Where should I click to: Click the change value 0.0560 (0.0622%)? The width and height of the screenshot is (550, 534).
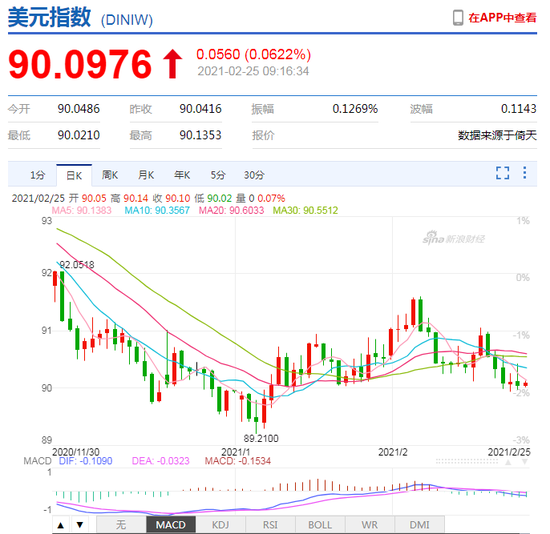click(254, 54)
